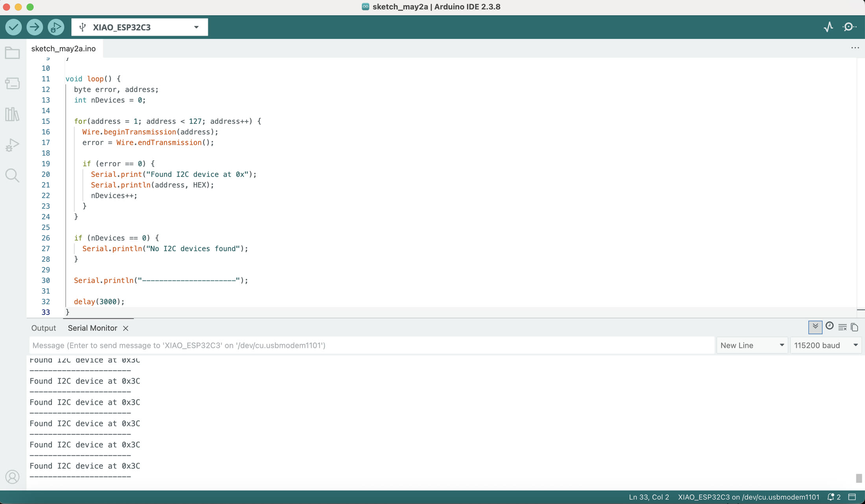
Task: Open the 115200 baud rate dropdown
Action: tap(826, 345)
